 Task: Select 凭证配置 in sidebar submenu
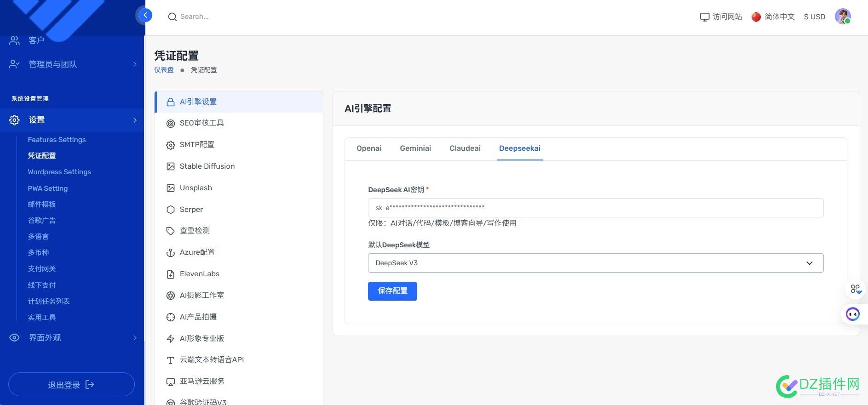coord(42,156)
